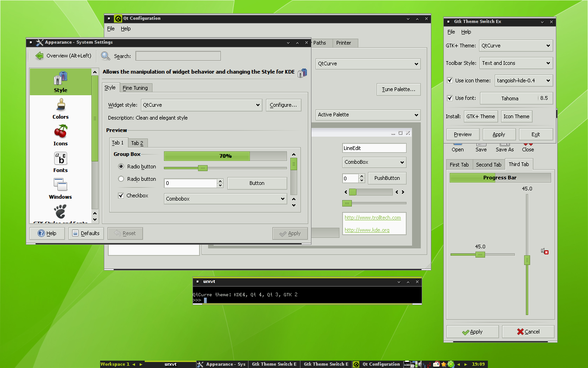The height and width of the screenshot is (368, 588).
Task: Toggle the Checkbox in Appearance preview
Action: 121,195
